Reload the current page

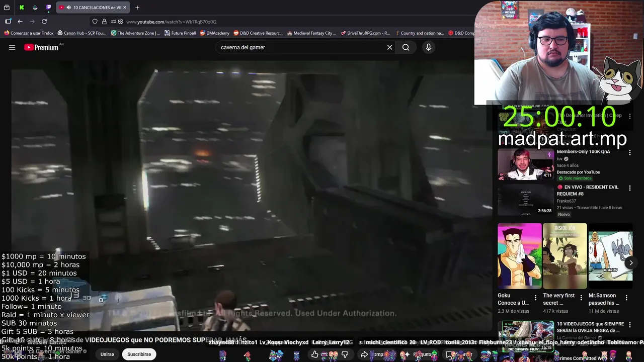coord(44,22)
